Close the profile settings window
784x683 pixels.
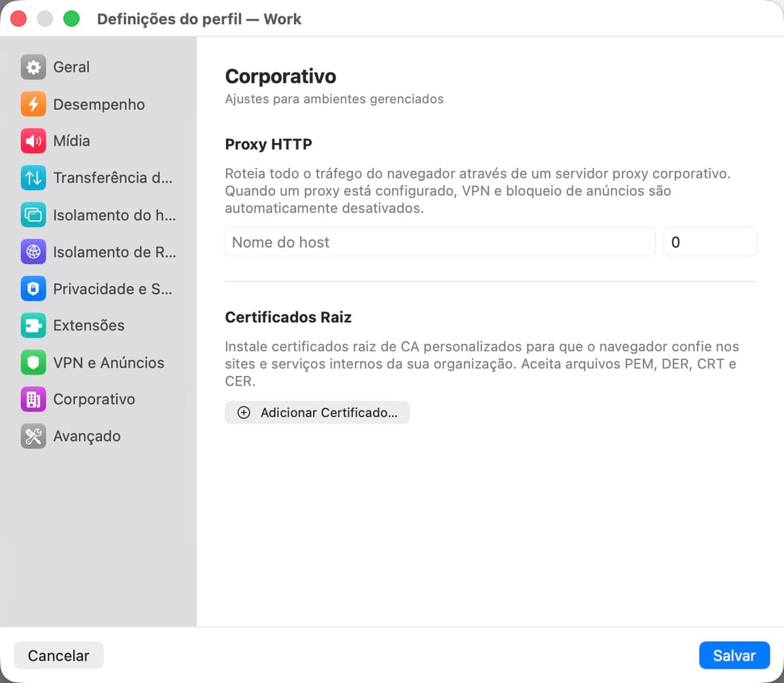coord(18,19)
